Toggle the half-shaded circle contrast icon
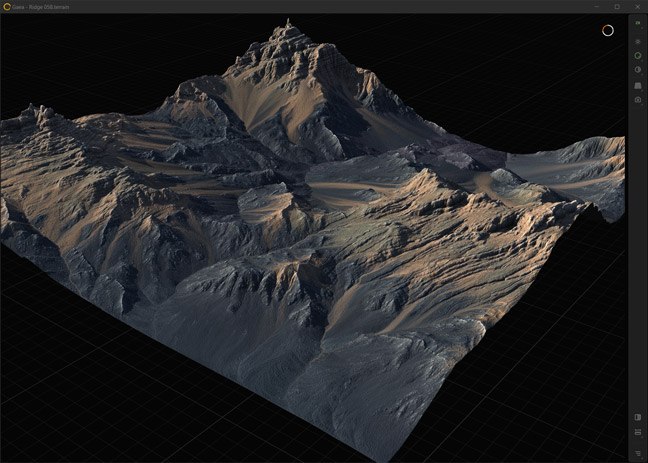This screenshot has width=648, height=463. pos(638,70)
